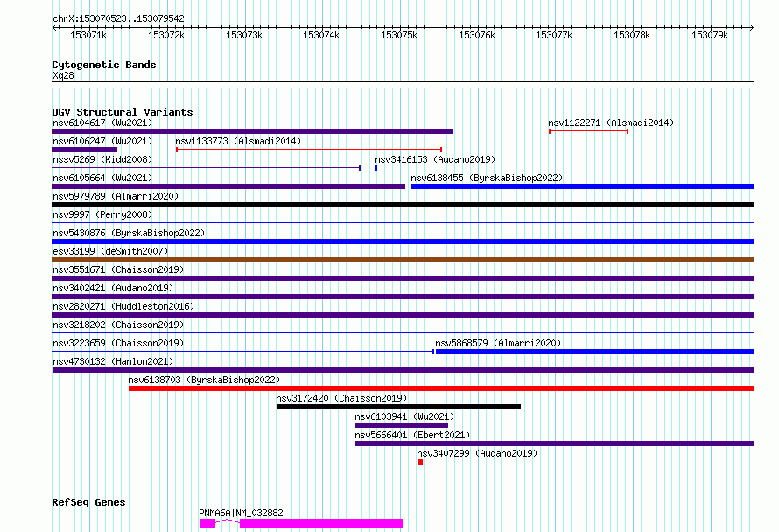Select the thin nsv9997 (Perry2008) line
Image resolution: width=779 pixels, height=532 pixels.
403,222
